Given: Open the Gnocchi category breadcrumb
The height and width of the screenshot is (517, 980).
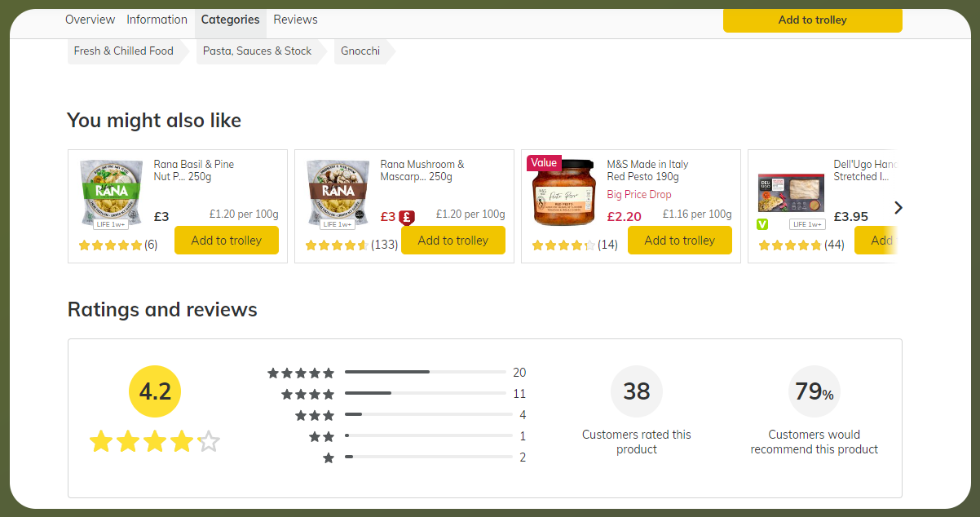Looking at the screenshot, I should [x=360, y=51].
